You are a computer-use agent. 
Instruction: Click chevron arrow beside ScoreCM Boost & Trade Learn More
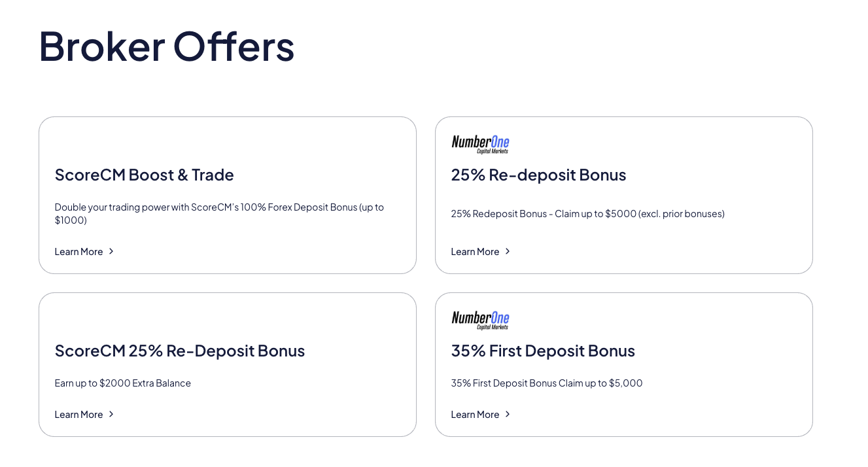tap(111, 251)
